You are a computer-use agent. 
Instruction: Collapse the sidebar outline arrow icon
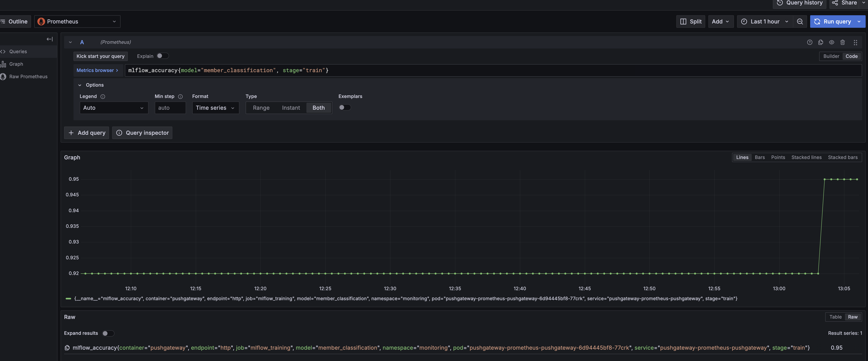click(x=49, y=39)
